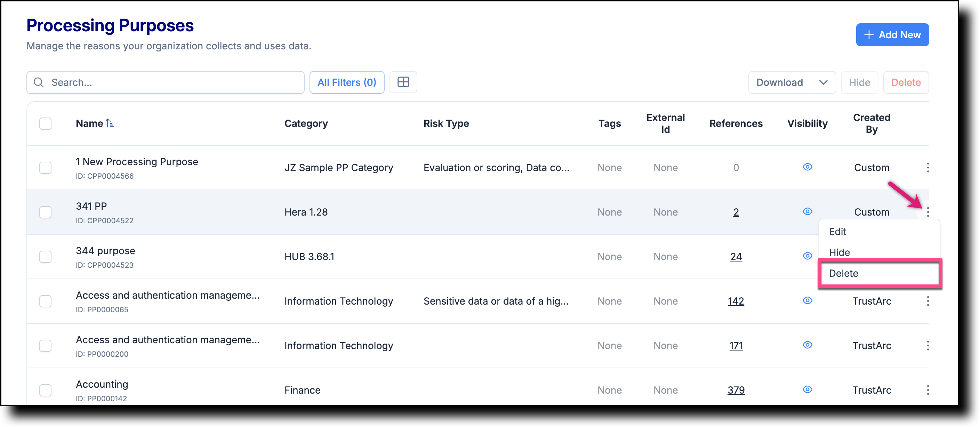Open the All Filters panel
Screen dimensions: 980x427
347,82
